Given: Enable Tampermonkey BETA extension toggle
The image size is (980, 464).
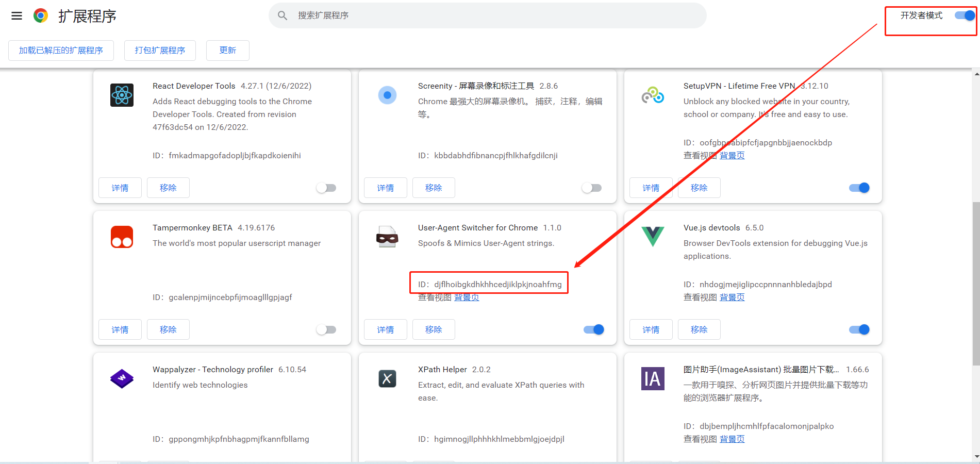Looking at the screenshot, I should tap(326, 329).
